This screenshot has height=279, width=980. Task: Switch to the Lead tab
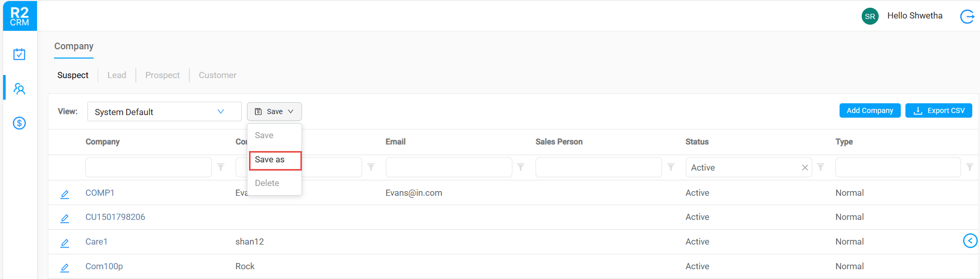point(117,75)
